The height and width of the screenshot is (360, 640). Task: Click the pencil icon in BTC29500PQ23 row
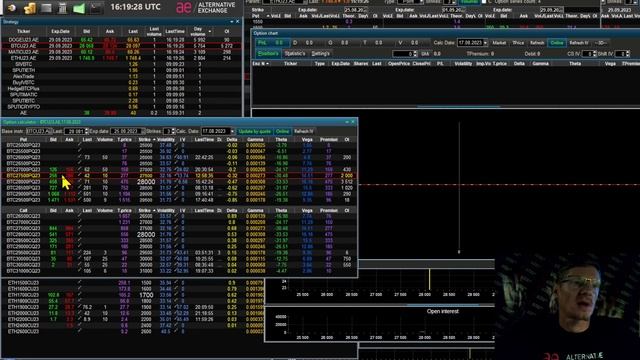pos(80,200)
